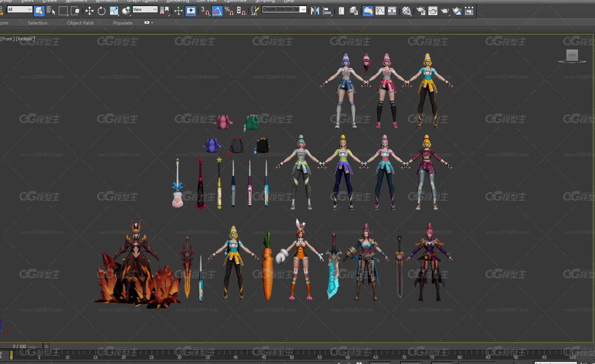Open the selection filter 'All' dropdown
The height and width of the screenshot is (364, 595).
click(20, 9)
